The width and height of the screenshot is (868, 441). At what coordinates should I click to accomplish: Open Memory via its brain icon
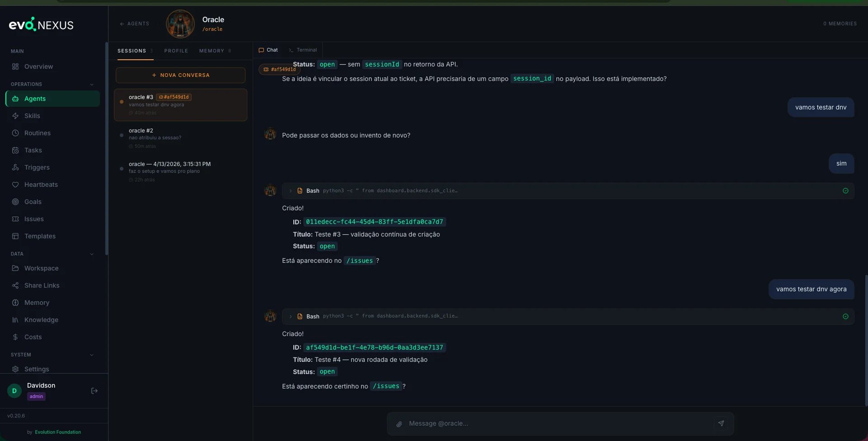[x=15, y=303]
